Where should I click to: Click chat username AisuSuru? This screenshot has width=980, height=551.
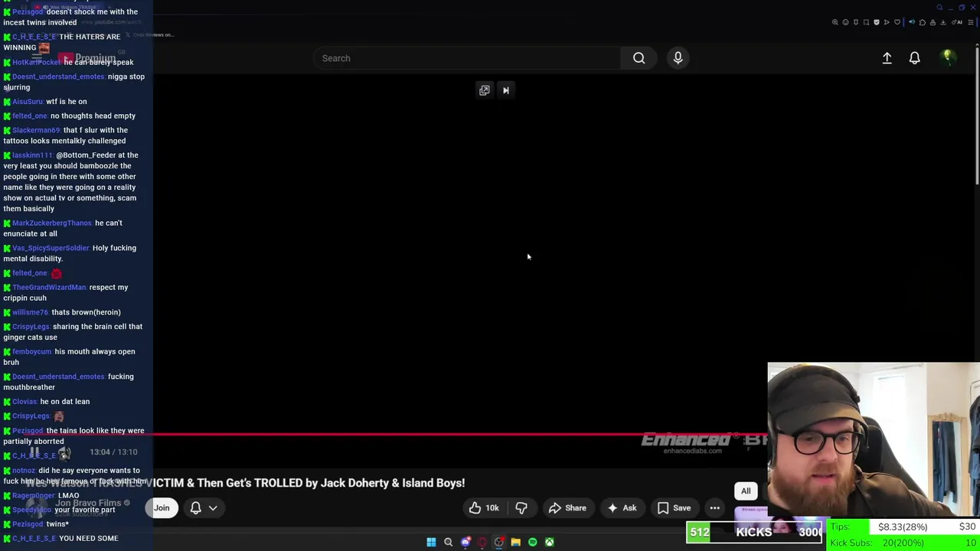point(28,102)
